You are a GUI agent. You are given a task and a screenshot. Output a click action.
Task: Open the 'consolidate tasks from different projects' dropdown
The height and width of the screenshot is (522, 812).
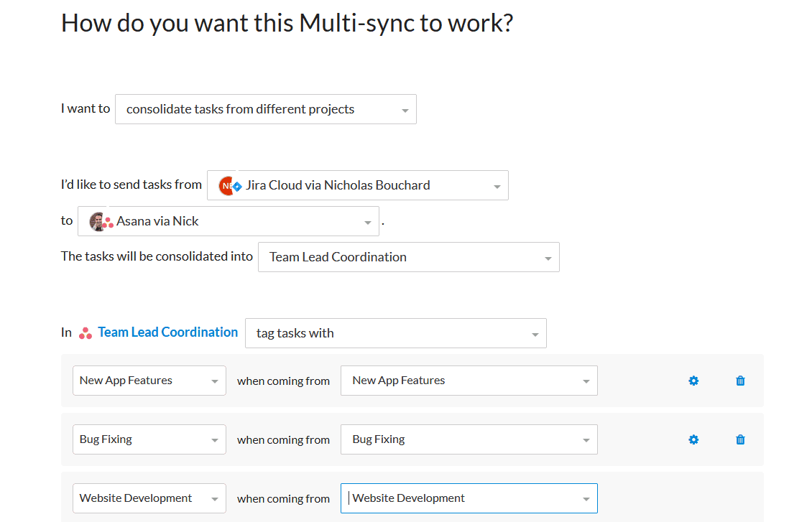(266, 109)
